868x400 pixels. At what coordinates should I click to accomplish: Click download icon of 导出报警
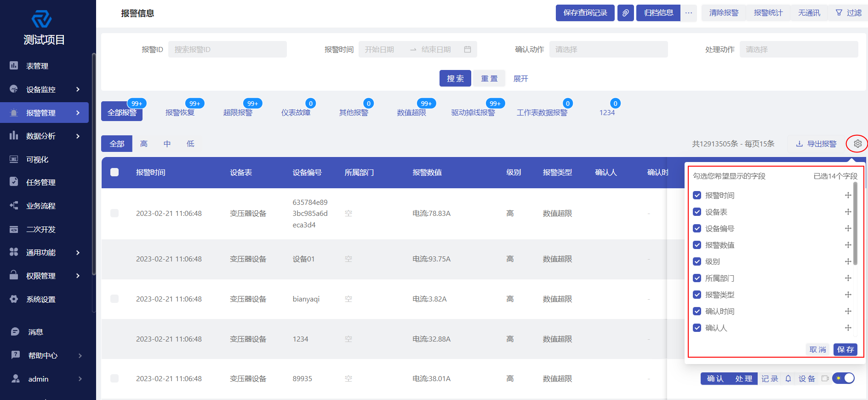tap(799, 144)
